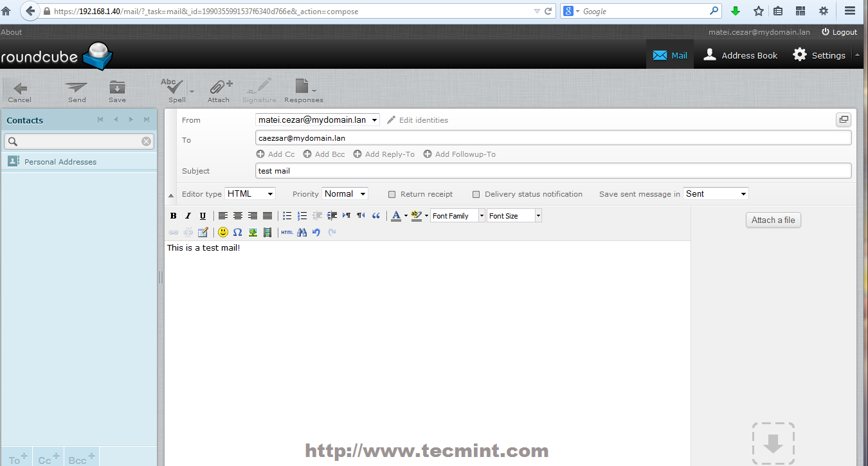Expand the Settings menu arrow in header

pos(857,55)
